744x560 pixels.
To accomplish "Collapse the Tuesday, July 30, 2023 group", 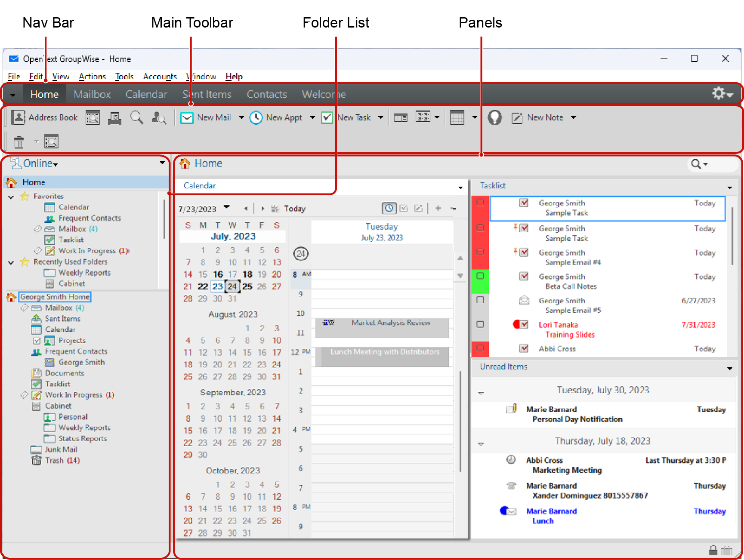I will [481, 393].
